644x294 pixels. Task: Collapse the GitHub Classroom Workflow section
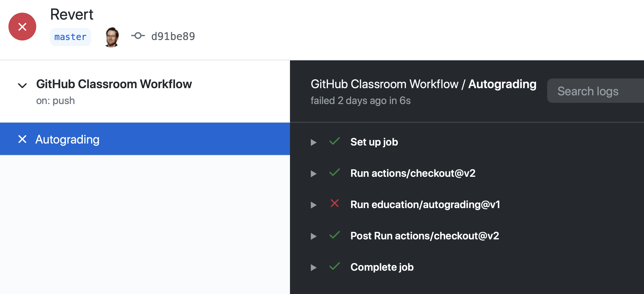[22, 85]
